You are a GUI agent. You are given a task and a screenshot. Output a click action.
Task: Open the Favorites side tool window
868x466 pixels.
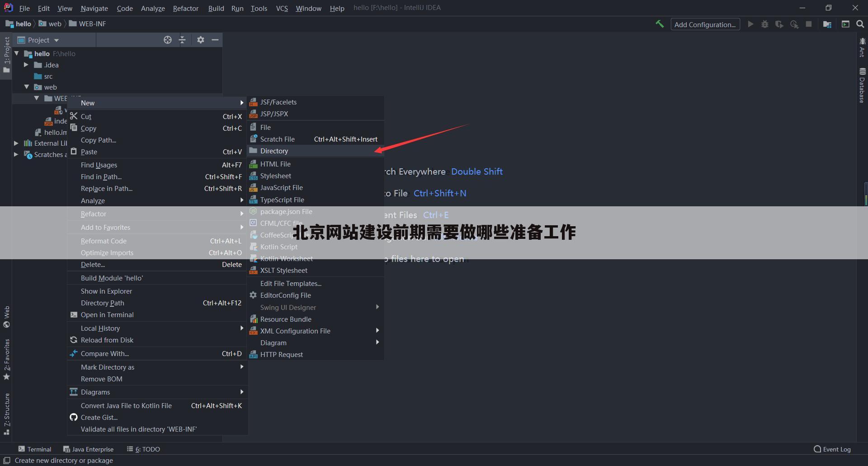coord(6,360)
